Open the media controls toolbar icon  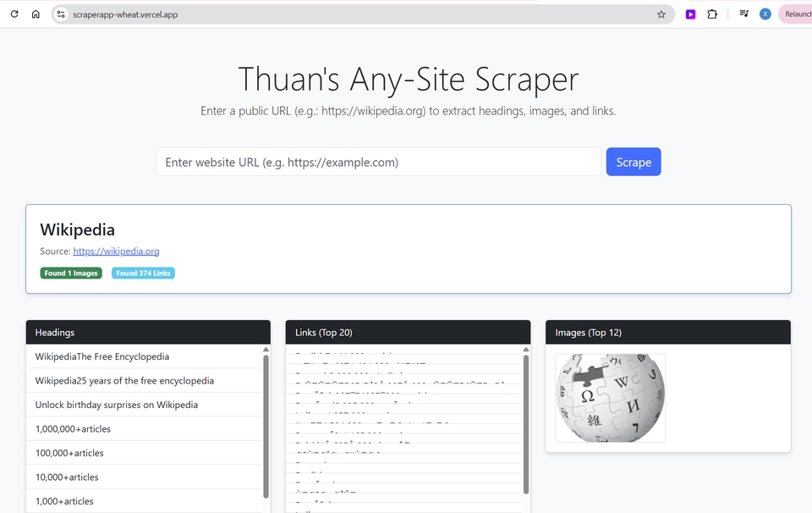click(x=744, y=14)
